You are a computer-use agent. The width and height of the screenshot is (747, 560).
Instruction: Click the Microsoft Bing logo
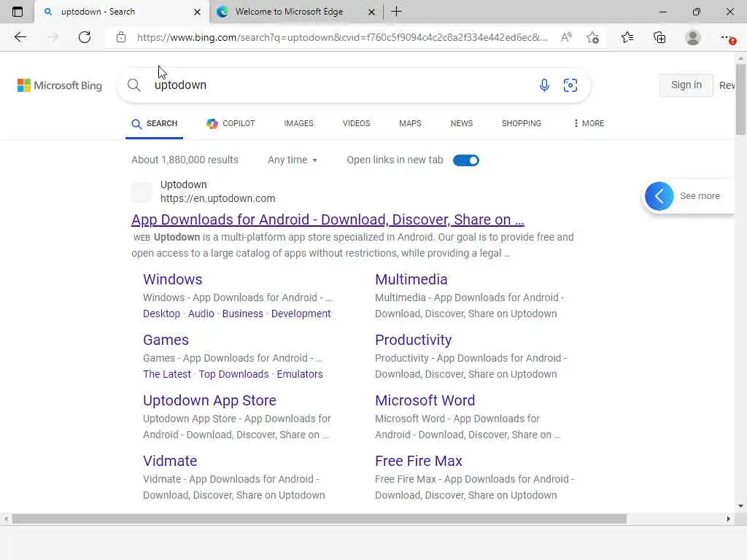click(60, 85)
